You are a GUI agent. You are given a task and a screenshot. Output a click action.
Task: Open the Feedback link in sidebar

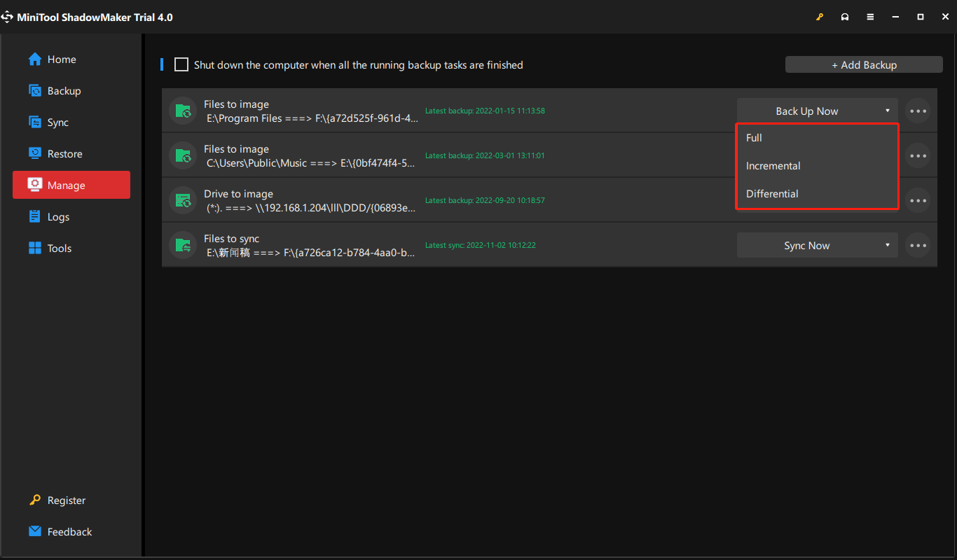tap(69, 532)
